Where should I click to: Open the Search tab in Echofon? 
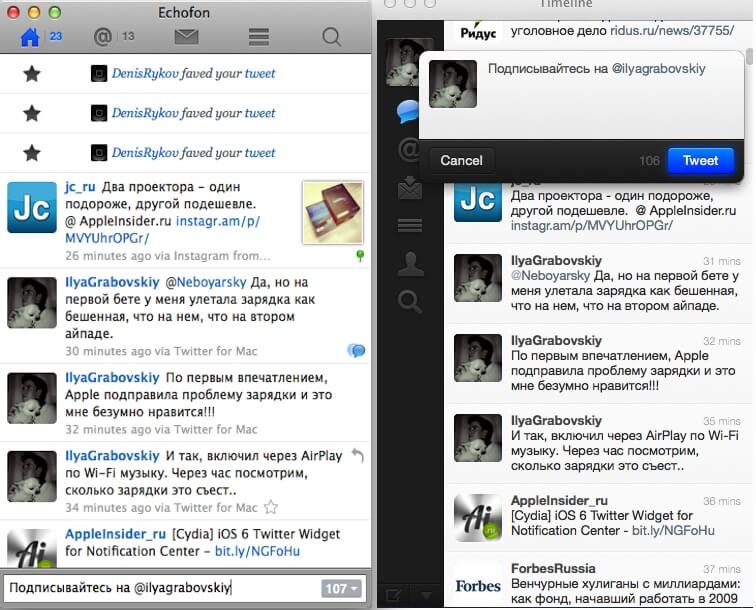point(332,37)
